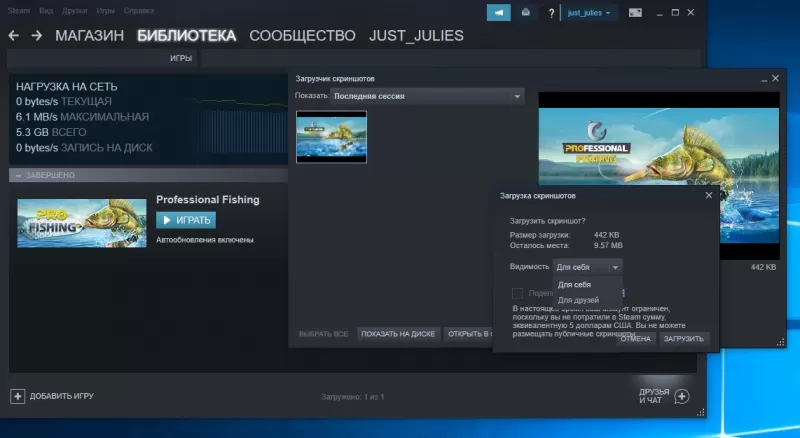This screenshot has width=800, height=438.
Task: Go forward with the right arrow
Action: pyautogui.click(x=37, y=35)
